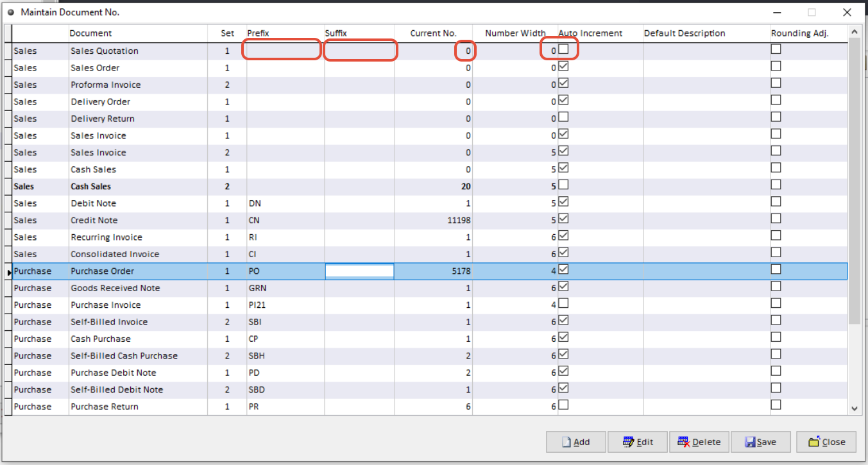
Task: Click the Current No. column header
Action: coord(434,33)
